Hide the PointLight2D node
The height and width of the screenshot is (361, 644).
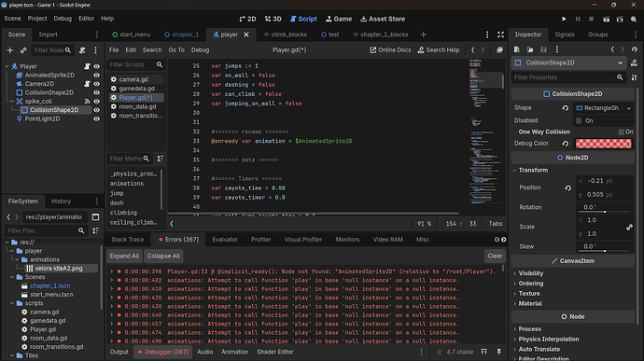[x=96, y=118]
